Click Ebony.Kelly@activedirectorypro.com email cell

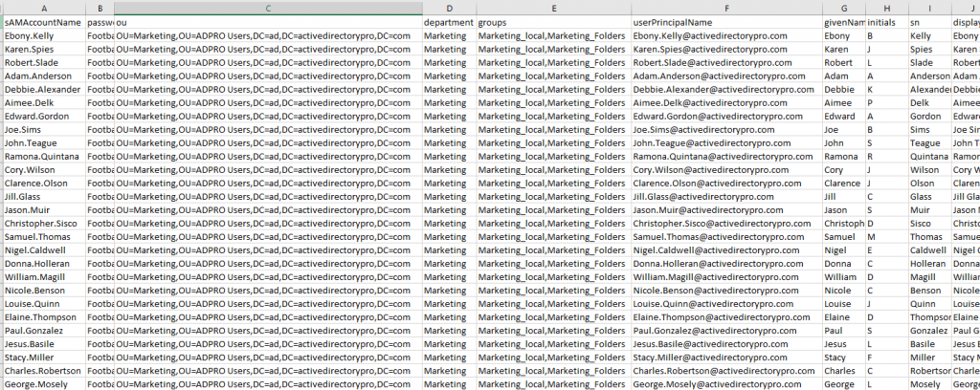726,35
